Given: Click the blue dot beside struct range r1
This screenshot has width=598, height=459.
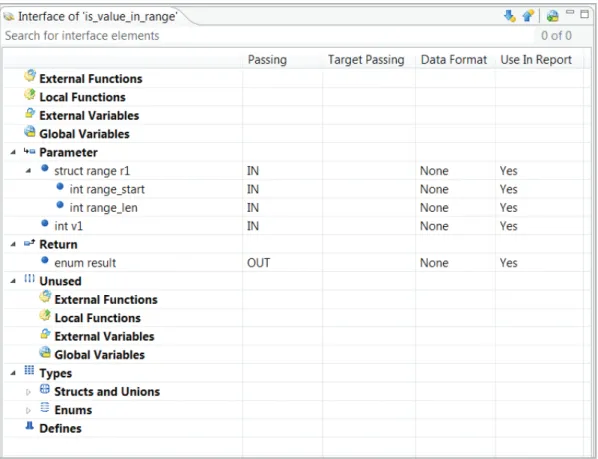Looking at the screenshot, I should click(x=45, y=168).
